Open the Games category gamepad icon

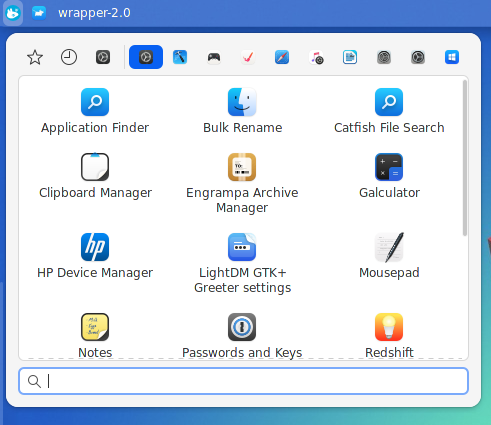[x=214, y=57]
